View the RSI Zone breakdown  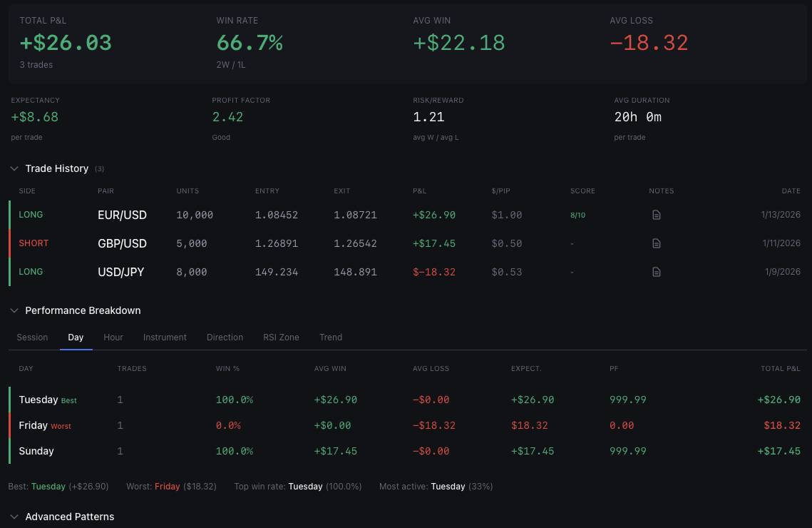[281, 337]
